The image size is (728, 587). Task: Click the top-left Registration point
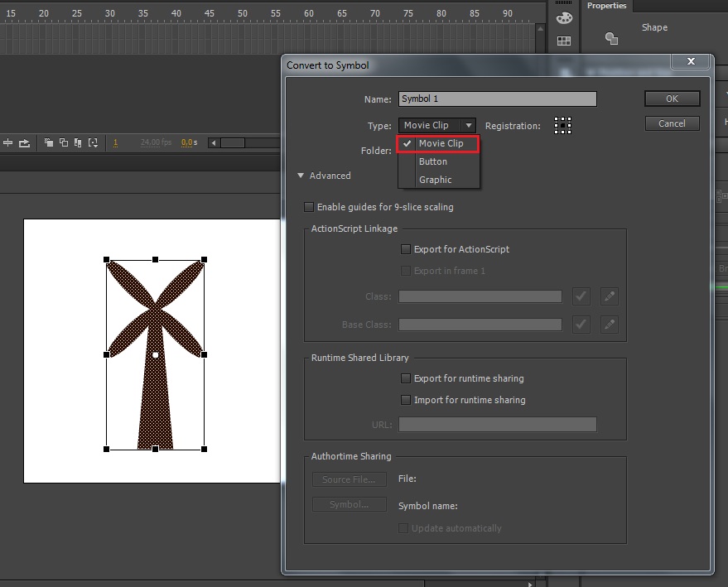point(556,118)
